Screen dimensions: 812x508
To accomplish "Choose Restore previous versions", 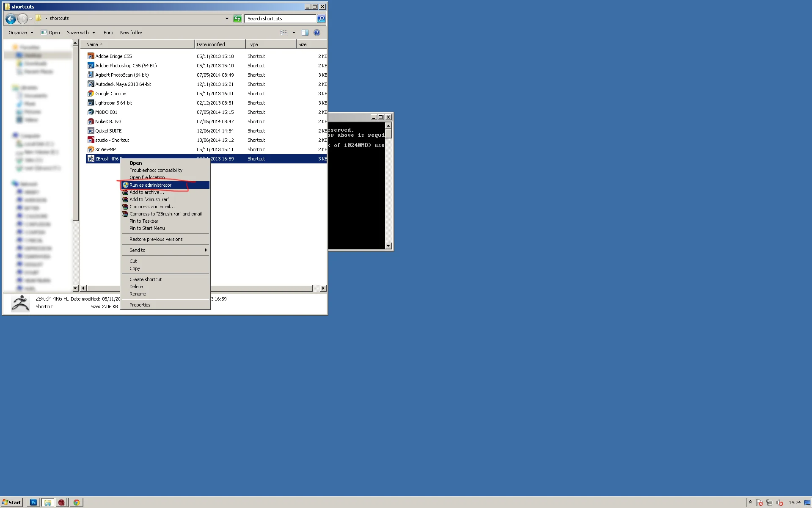I will pyautogui.click(x=165, y=239).
